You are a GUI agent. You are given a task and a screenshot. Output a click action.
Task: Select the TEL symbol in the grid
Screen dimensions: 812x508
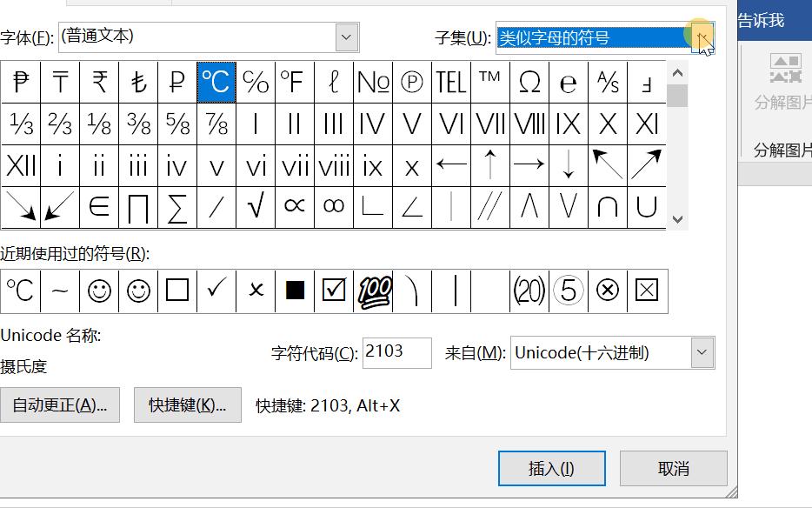(x=450, y=82)
